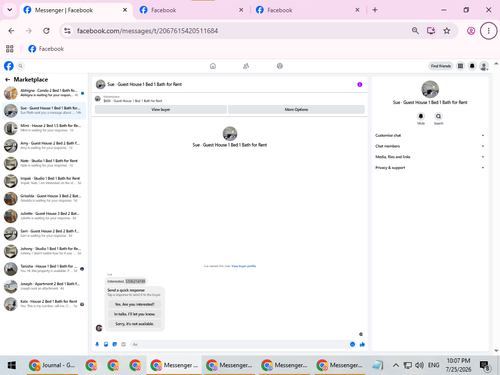Click the Facebook logo in the page header
The height and width of the screenshot is (375, 500).
point(9,66)
